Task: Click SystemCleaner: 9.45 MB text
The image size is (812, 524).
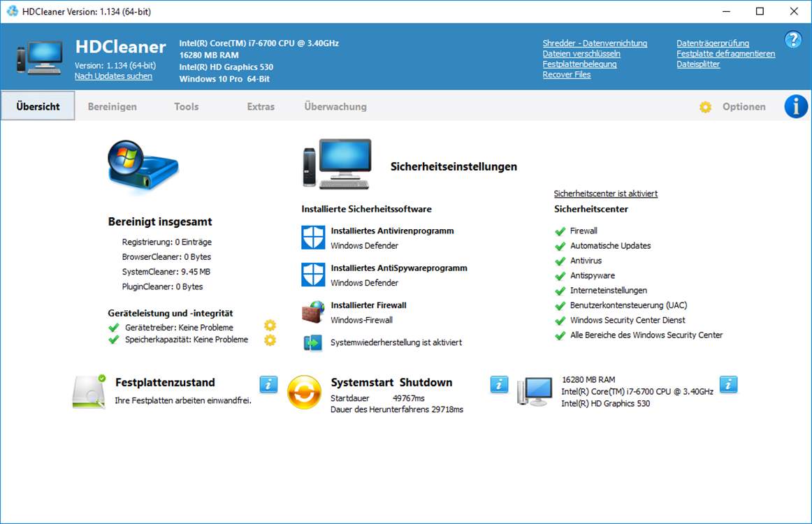Action: 166,272
